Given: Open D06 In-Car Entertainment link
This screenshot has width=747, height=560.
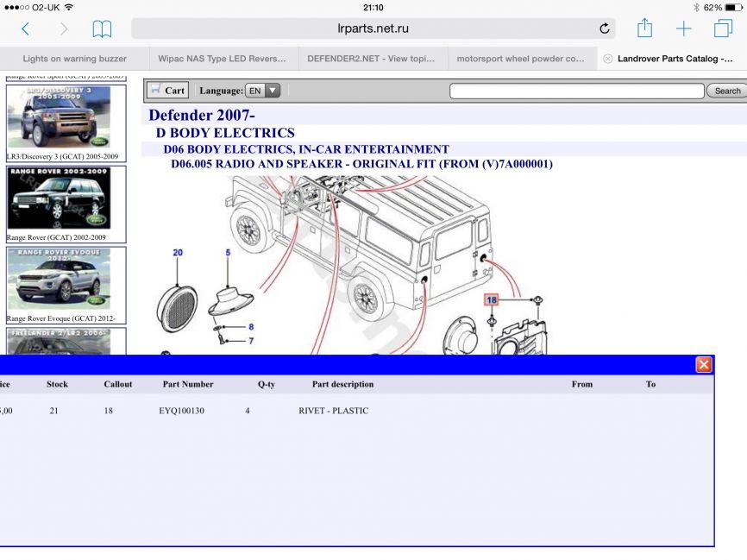Looking at the screenshot, I should (x=306, y=149).
